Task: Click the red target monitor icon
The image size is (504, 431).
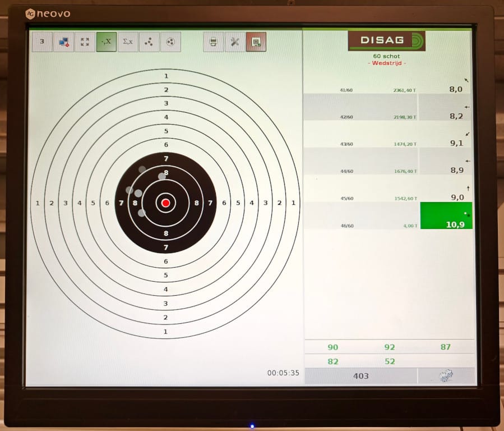Action: tap(256, 42)
